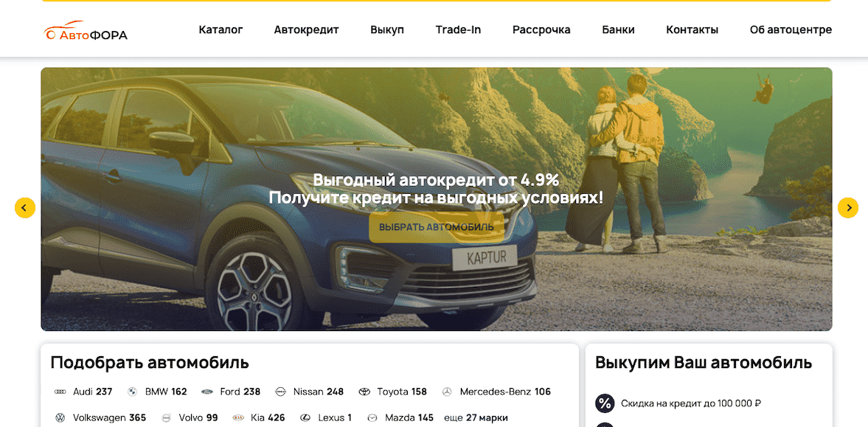Select the Audi brand icon
868x427 pixels.
pyautogui.click(x=60, y=392)
